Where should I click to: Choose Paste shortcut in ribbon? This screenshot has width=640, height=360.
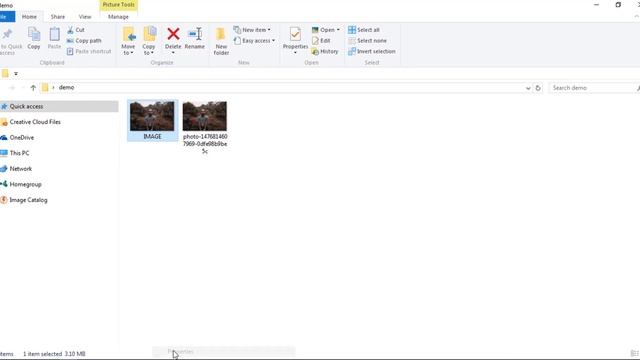[x=89, y=51]
